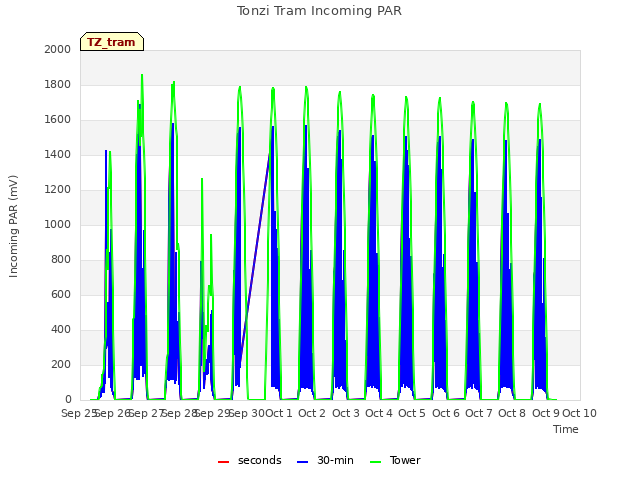Click the Time axis label
The image size is (640, 480).
point(566,429)
